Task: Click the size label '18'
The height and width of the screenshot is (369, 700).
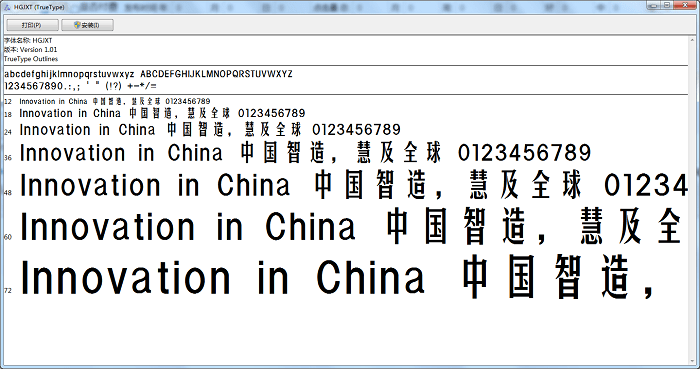Action: (x=8, y=115)
